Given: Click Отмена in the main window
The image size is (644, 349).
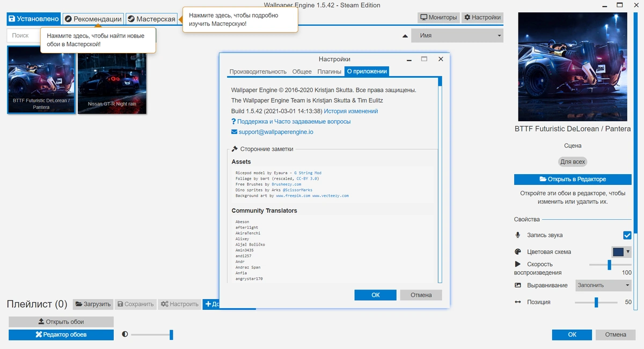Looking at the screenshot, I should pos(616,335).
